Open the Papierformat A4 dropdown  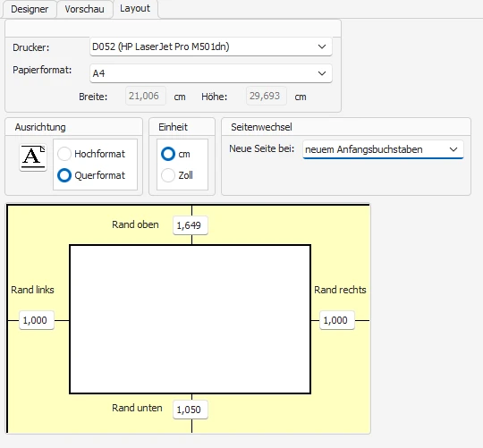pyautogui.click(x=211, y=73)
